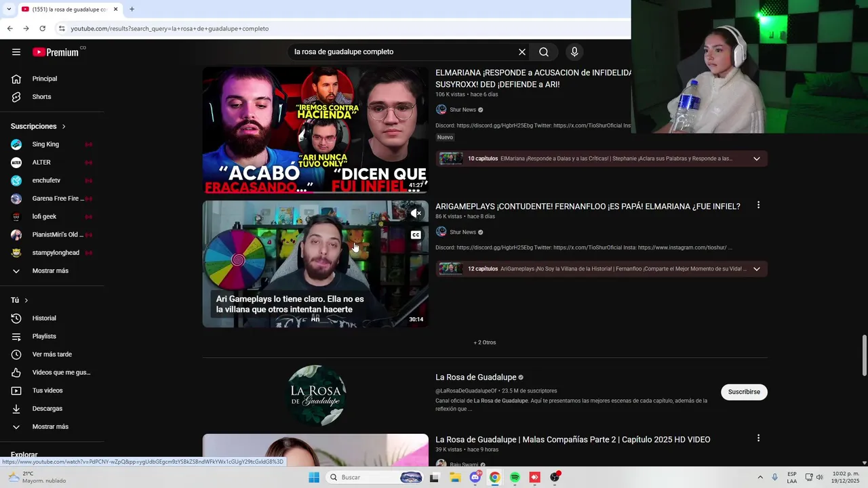This screenshot has height=488, width=868.
Task: Open La Rosa de Guadalupe channel name
Action: [x=476, y=377]
